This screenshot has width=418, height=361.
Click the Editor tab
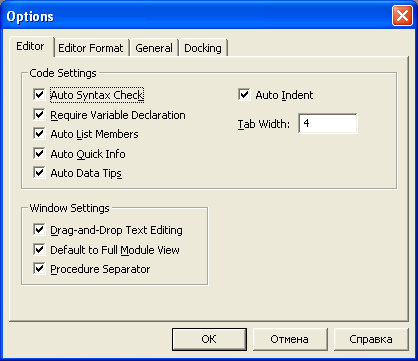[x=30, y=46]
